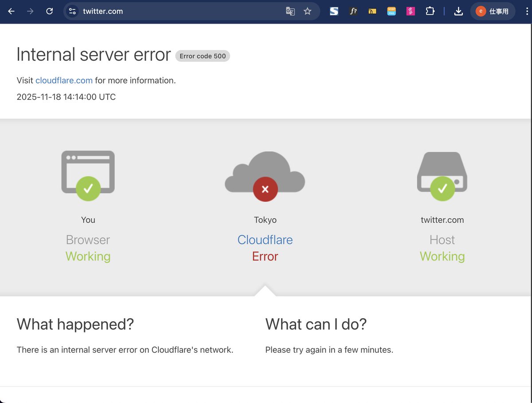532x403 pixels.
Task: Click the Browser status label
Action: pos(88,240)
